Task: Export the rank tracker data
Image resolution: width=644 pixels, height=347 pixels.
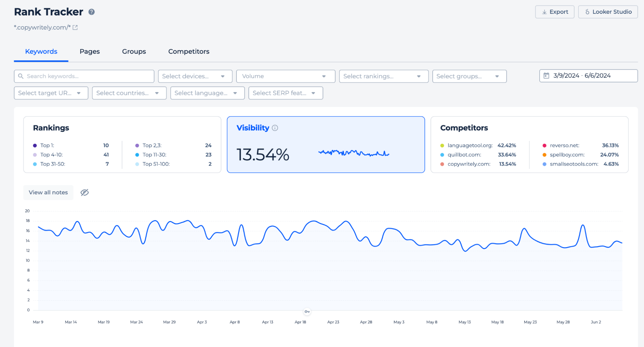Action: point(555,12)
